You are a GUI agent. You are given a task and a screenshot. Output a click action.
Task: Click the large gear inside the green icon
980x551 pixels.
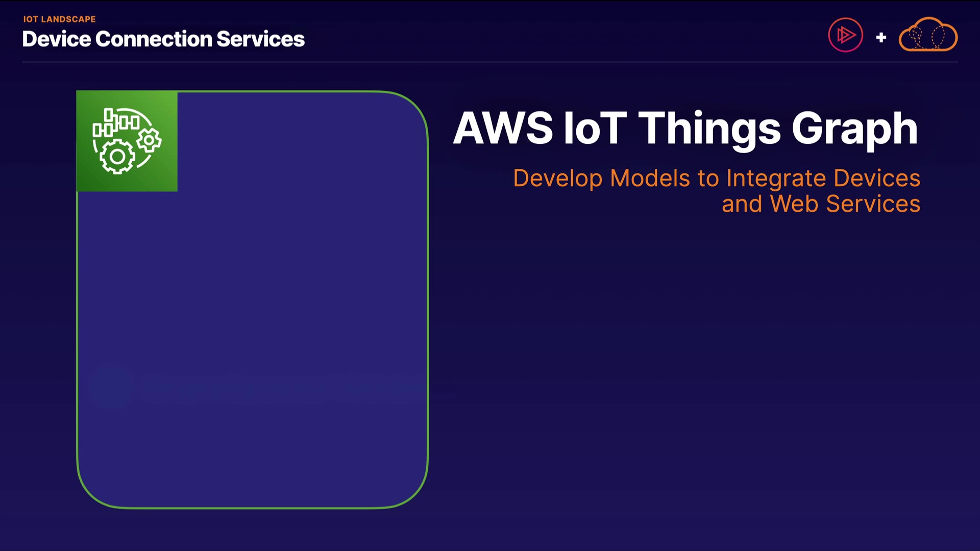117,156
